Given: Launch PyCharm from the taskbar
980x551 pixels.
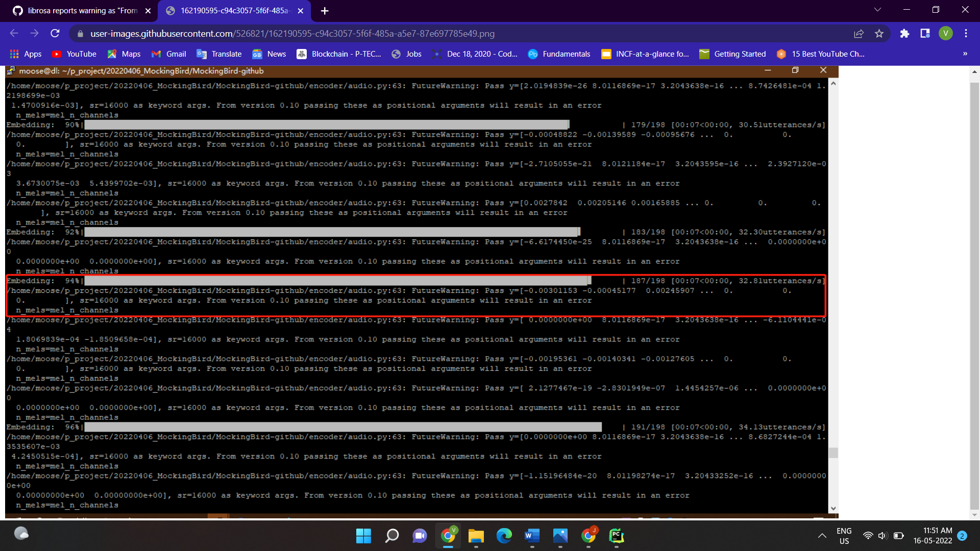Looking at the screenshot, I should 616,536.
